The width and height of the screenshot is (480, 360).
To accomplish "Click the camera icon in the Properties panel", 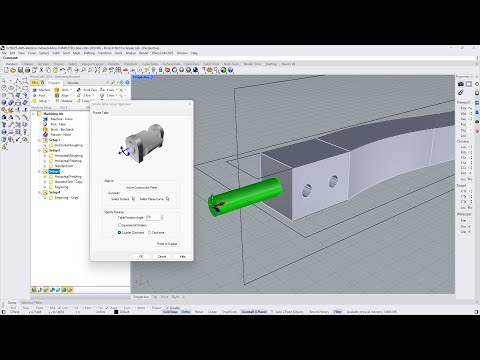I will (461, 84).
